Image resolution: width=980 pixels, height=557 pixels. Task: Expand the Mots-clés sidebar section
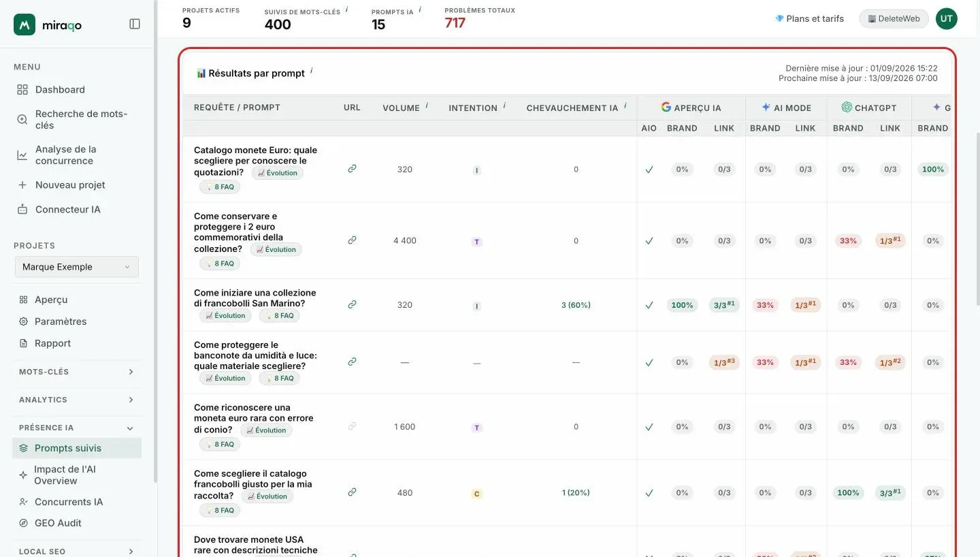(77, 372)
